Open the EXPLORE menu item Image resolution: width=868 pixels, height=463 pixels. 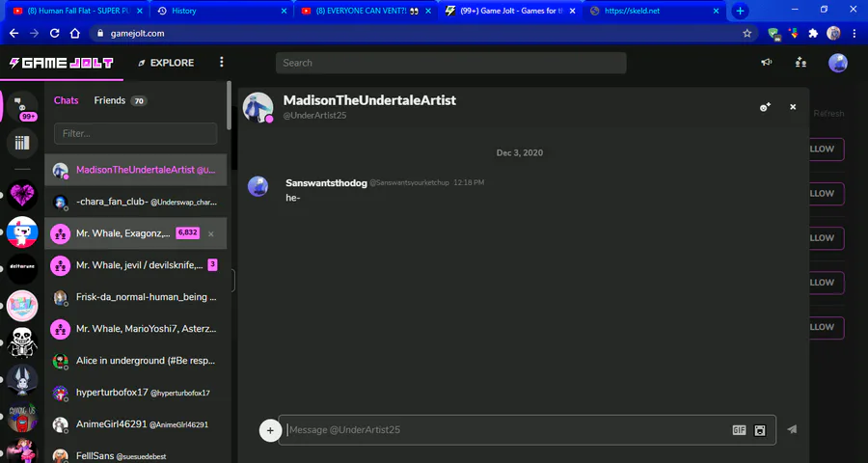tap(166, 63)
